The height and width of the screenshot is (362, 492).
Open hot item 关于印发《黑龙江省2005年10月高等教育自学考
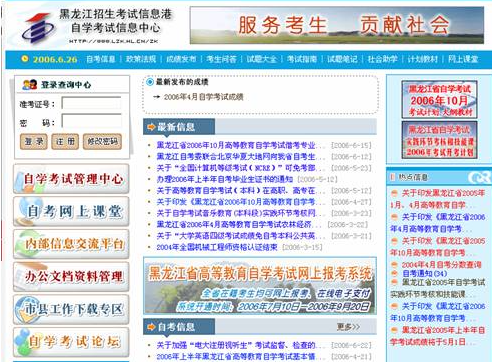tap(437, 247)
